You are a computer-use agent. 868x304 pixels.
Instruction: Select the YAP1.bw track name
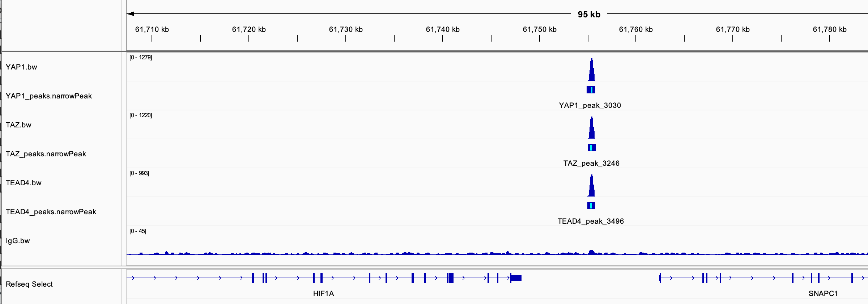pyautogui.click(x=21, y=67)
